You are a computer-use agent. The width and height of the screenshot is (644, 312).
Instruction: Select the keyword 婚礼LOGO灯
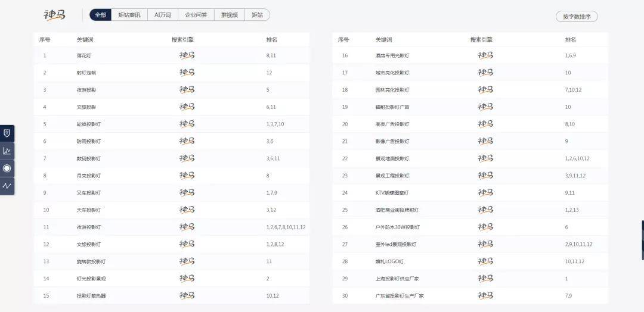pyautogui.click(x=390, y=261)
